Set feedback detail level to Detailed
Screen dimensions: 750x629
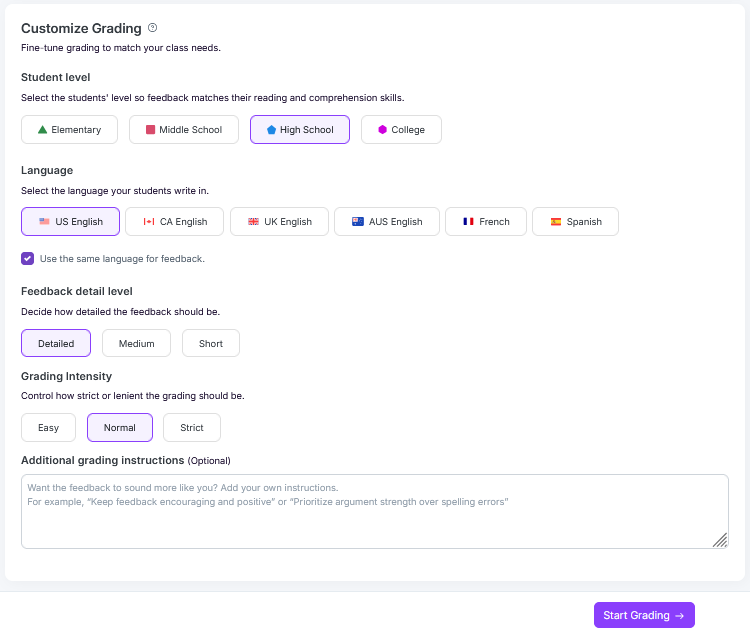[x=56, y=344]
